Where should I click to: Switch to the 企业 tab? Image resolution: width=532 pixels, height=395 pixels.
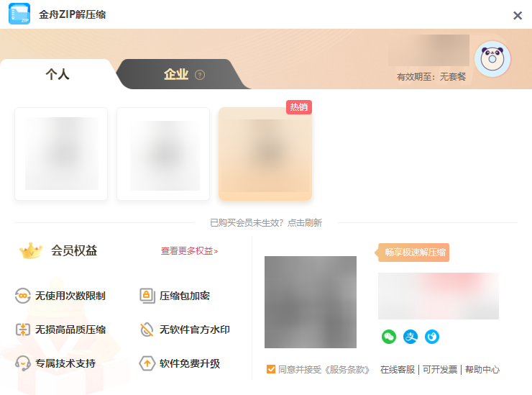pos(183,74)
